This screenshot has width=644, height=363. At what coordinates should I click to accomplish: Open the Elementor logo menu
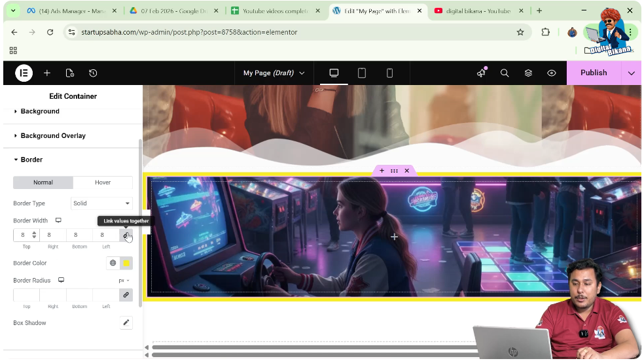pyautogui.click(x=24, y=73)
